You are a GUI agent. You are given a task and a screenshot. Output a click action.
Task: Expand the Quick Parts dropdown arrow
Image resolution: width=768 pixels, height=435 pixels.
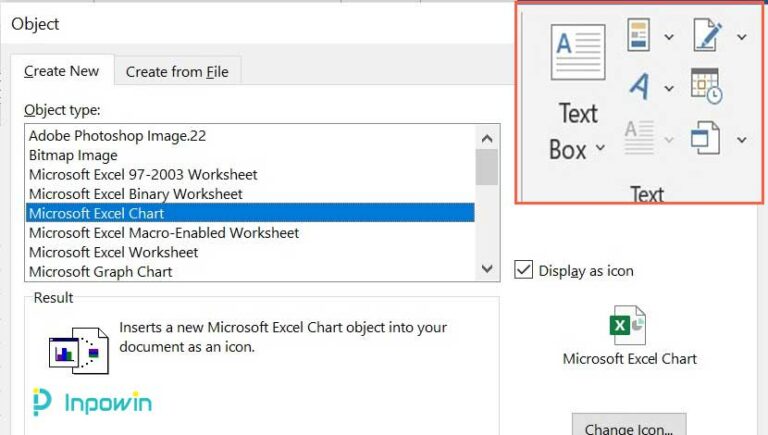669,37
